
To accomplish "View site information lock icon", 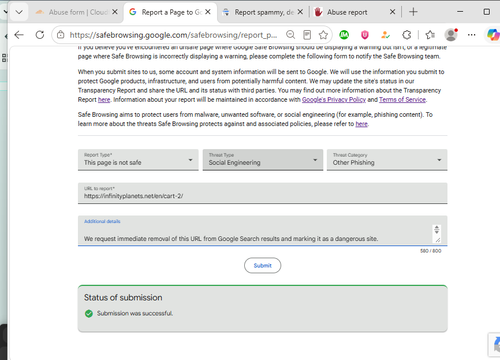I will tap(60, 35).
